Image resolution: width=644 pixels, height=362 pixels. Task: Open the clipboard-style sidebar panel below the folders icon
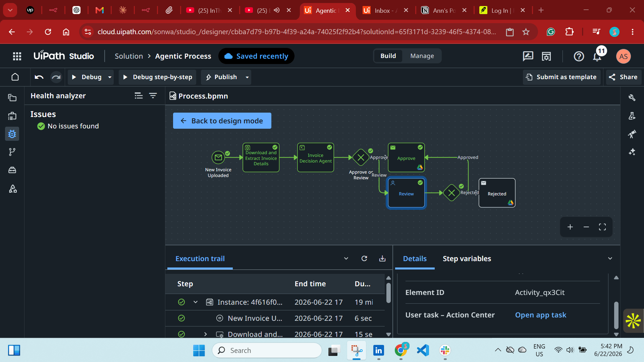[x=12, y=116]
